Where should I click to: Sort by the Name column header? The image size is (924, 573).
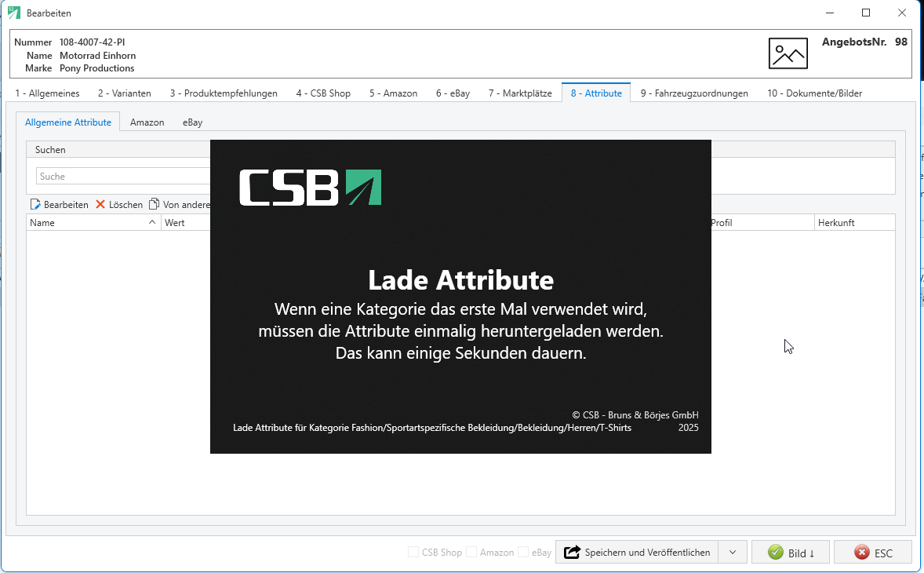93,223
